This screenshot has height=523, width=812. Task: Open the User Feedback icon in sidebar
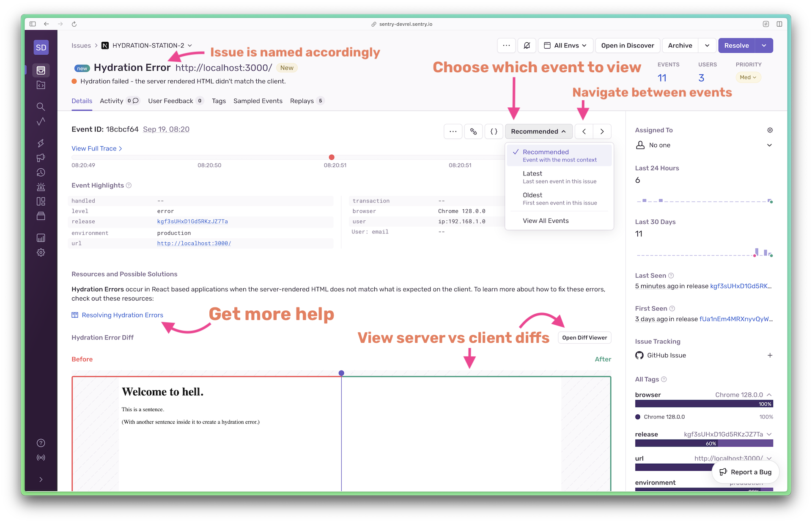(41, 157)
